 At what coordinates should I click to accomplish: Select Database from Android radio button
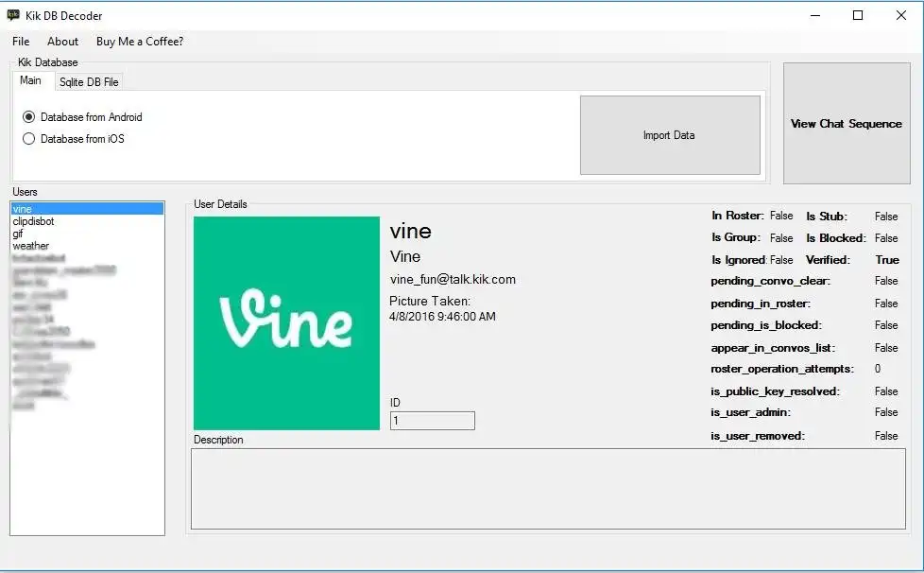[x=82, y=116]
